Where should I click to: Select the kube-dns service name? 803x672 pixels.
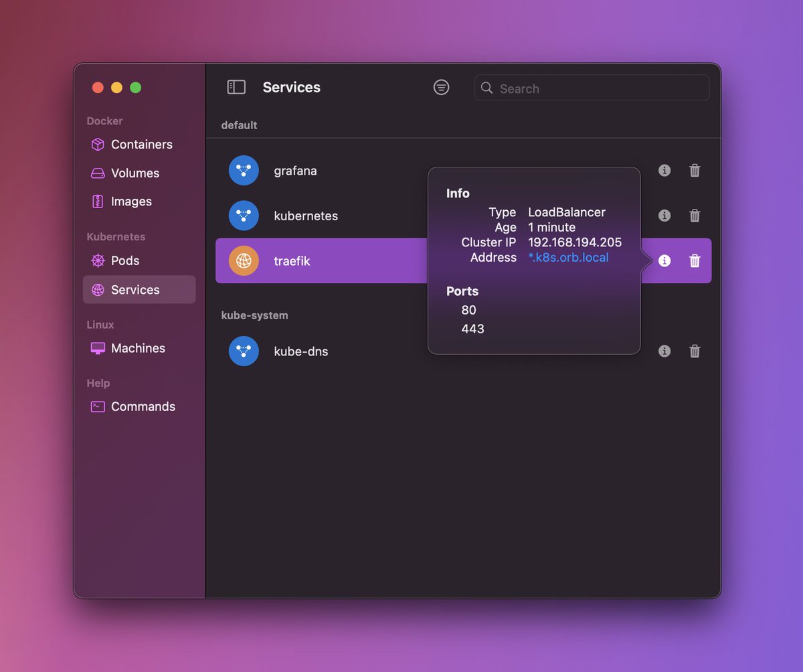point(301,351)
